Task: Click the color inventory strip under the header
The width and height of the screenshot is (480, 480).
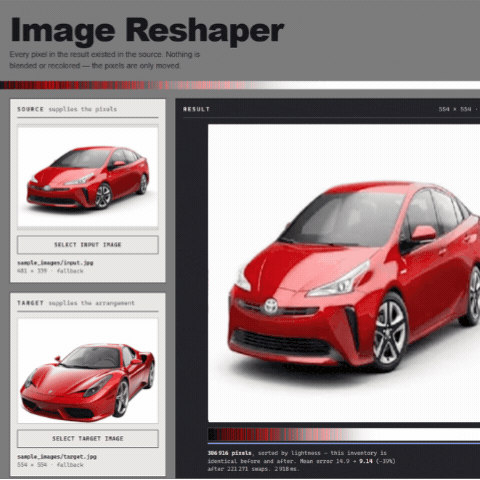Action: click(x=240, y=85)
